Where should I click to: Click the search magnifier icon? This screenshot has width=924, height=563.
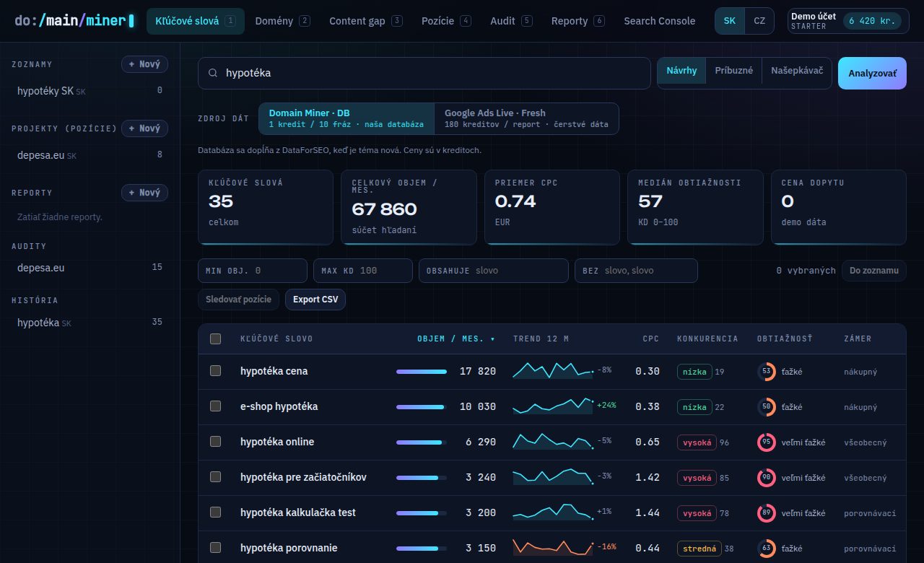[x=213, y=73]
